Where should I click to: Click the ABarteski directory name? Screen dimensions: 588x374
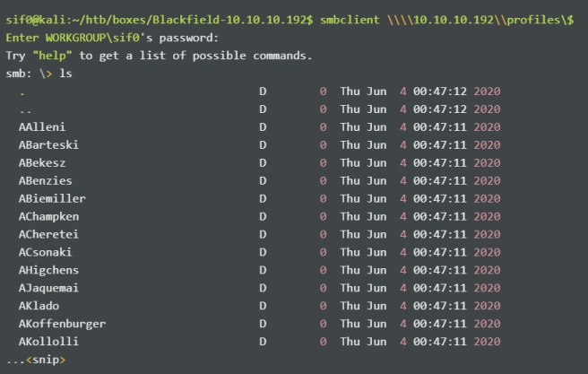(48, 144)
